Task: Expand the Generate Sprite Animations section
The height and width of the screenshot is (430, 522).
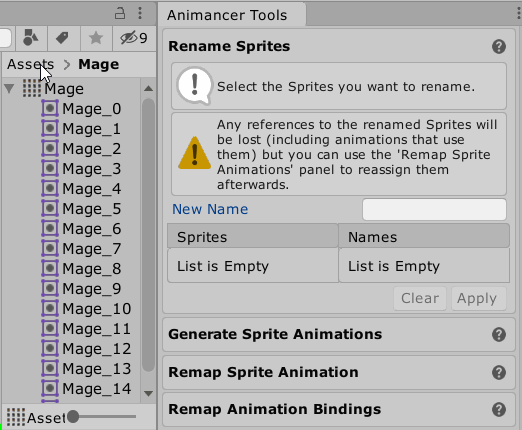Action: (275, 334)
